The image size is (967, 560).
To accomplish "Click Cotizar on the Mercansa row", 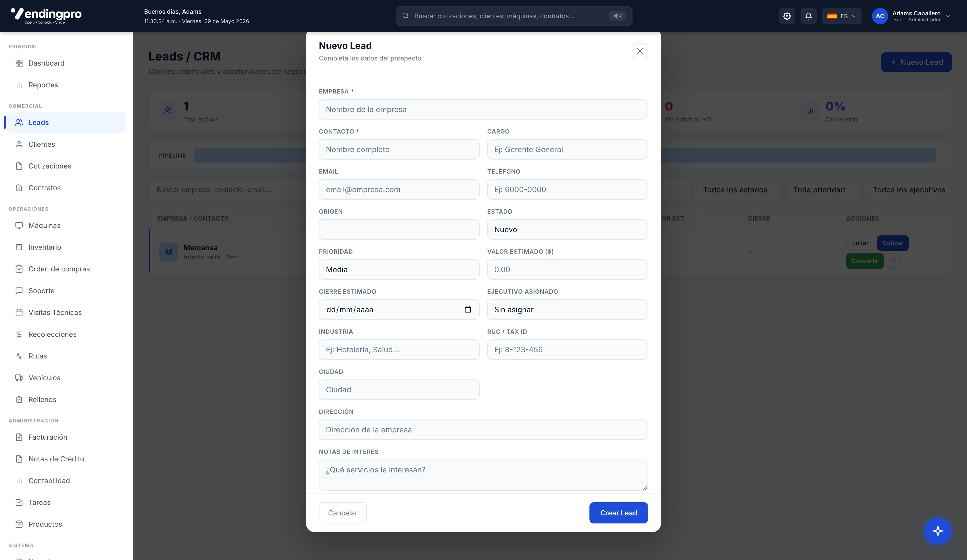I will (893, 243).
